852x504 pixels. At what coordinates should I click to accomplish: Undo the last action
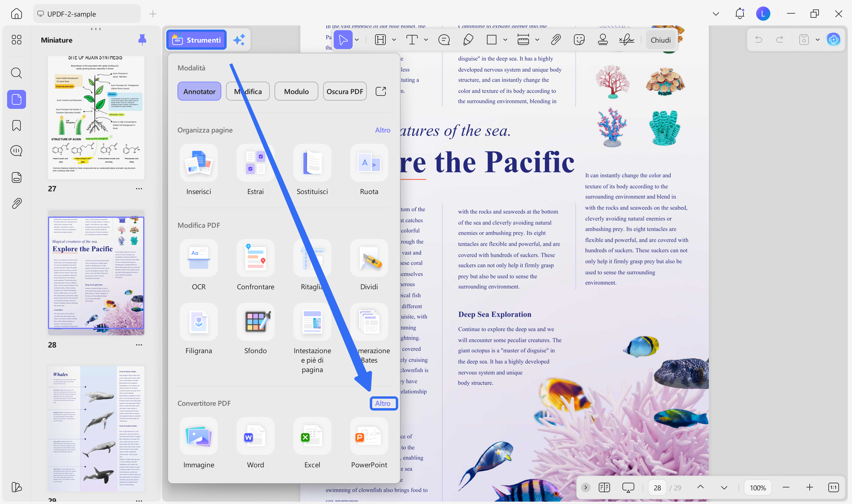coord(759,40)
